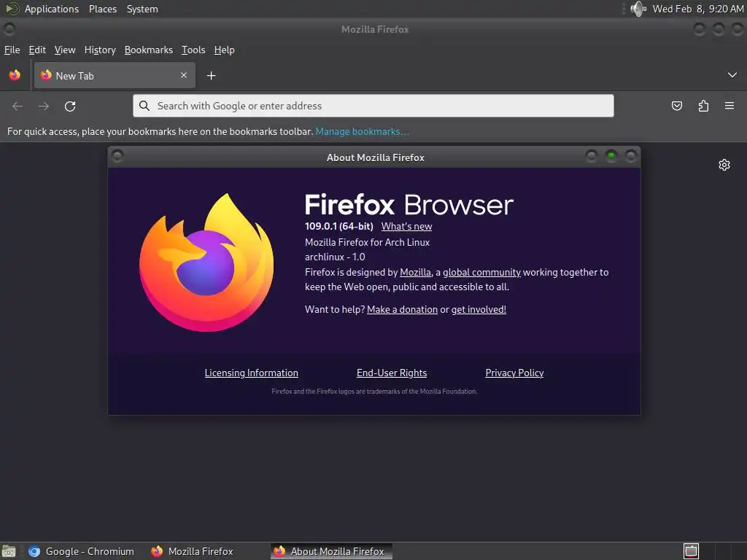Click the Manage bookmarks link
Viewport: 747px width, 560px height.
tap(362, 131)
